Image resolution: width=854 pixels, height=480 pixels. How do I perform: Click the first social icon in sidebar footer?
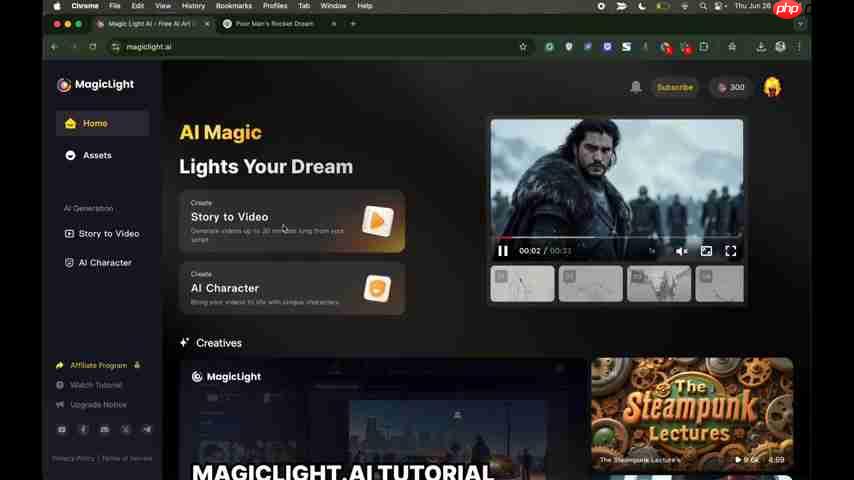pyautogui.click(x=62, y=429)
